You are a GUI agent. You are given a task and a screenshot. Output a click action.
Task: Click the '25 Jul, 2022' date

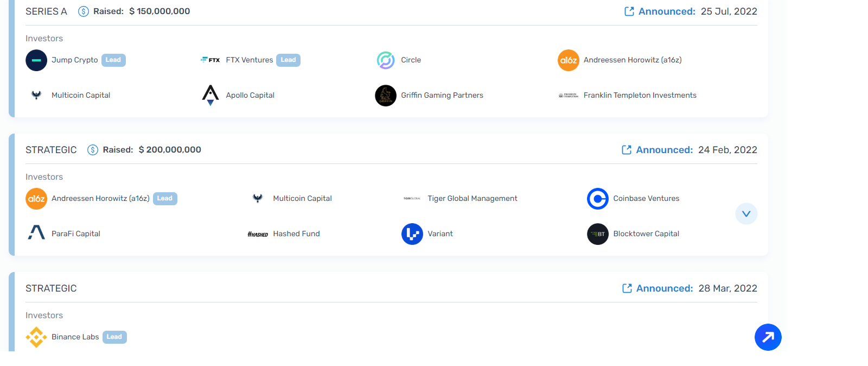point(729,11)
